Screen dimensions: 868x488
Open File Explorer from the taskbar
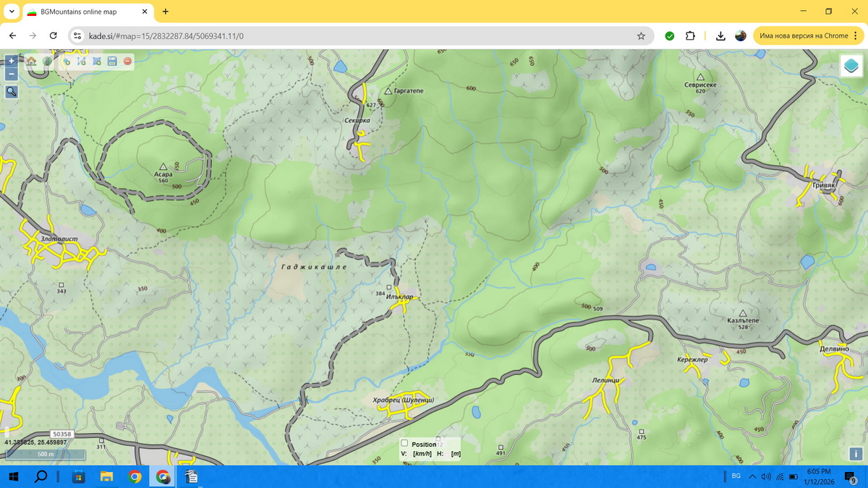106,476
